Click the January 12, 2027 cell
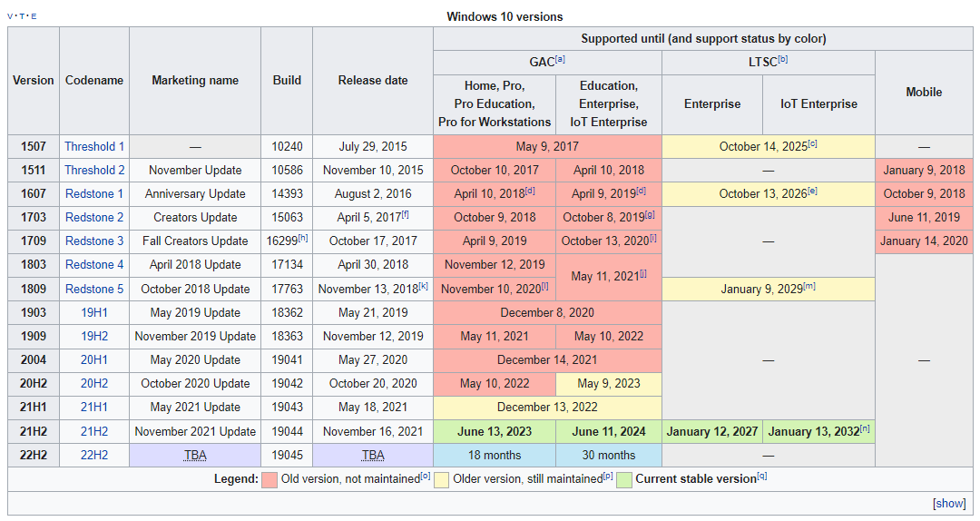 click(x=712, y=431)
